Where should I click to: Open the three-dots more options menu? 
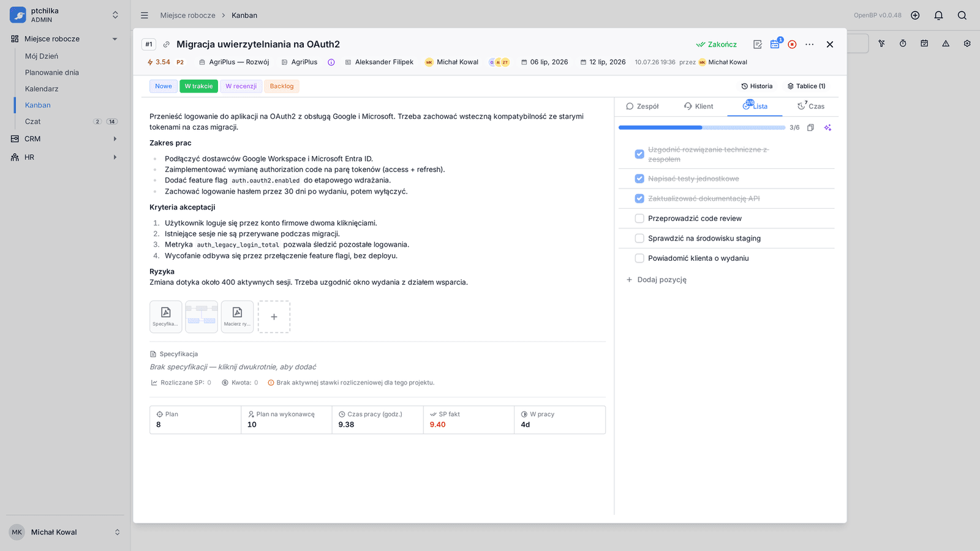tap(810, 44)
